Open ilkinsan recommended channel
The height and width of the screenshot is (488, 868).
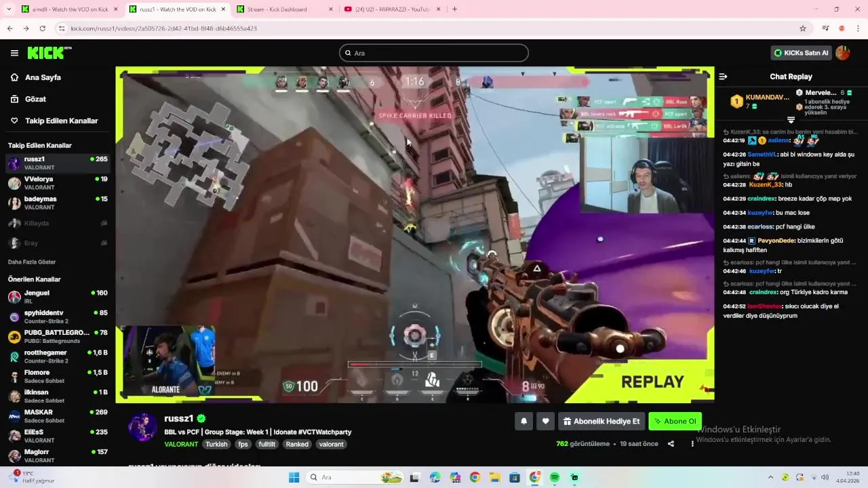point(58,396)
